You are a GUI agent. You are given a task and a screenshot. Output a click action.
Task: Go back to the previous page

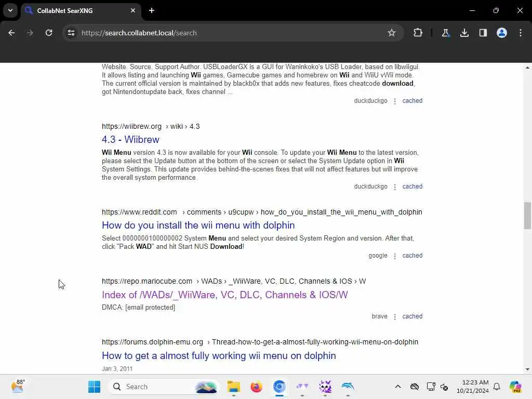tap(11, 33)
